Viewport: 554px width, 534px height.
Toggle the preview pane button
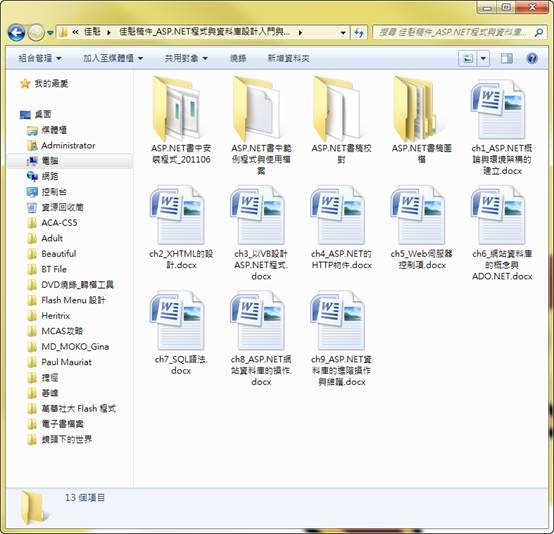tap(507, 58)
